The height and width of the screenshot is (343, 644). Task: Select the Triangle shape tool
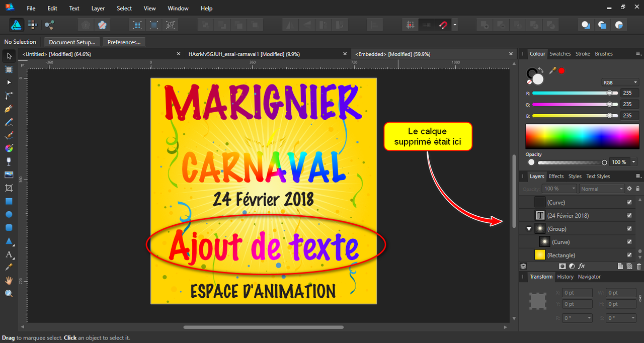(x=9, y=241)
